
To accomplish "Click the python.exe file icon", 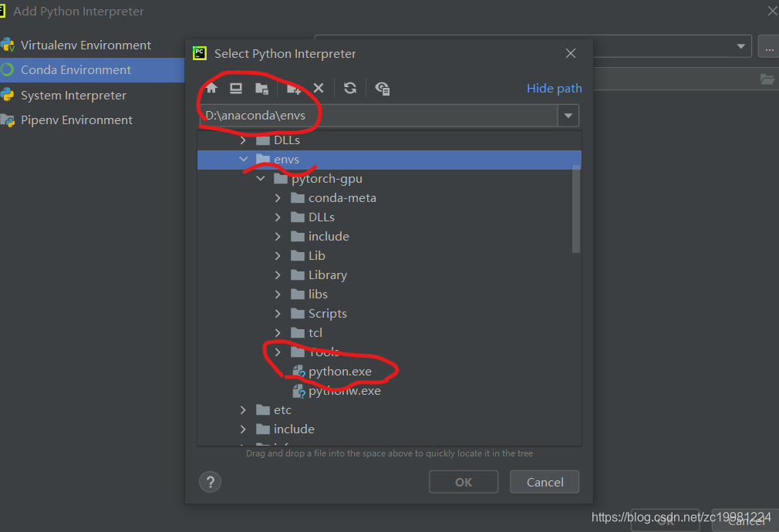I will click(298, 372).
